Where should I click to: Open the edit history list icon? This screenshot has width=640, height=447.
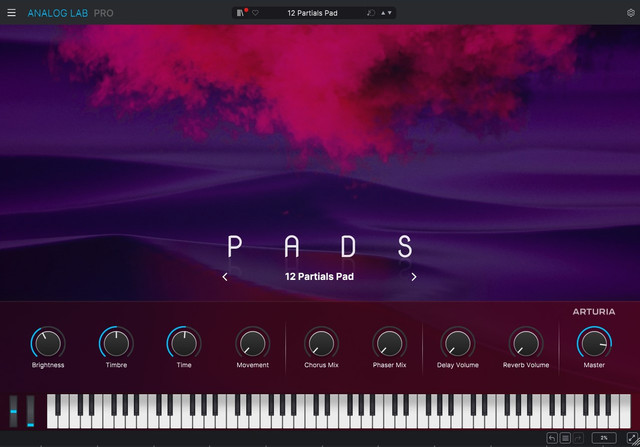[565, 438]
